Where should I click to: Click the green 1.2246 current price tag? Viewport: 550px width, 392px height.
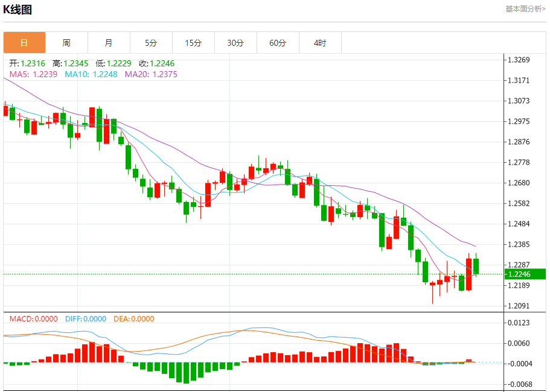(525, 274)
